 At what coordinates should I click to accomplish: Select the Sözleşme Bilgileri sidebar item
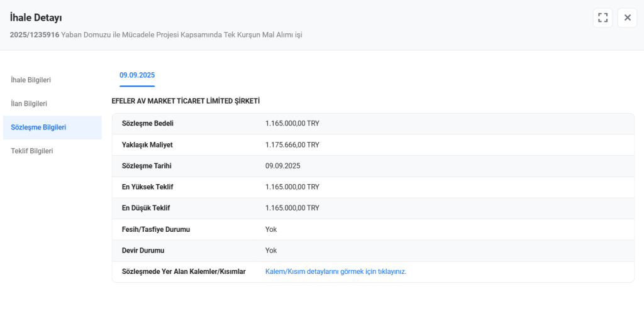[x=38, y=128]
